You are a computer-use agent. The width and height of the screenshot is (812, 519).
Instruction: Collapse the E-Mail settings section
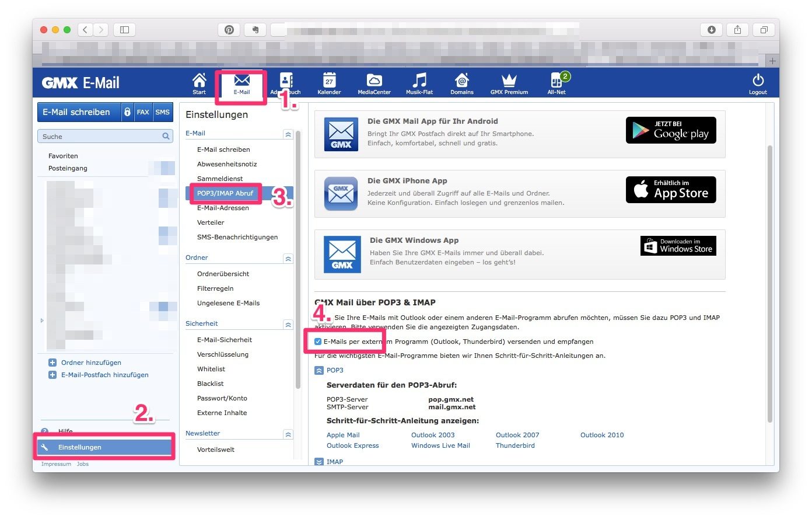pos(288,134)
